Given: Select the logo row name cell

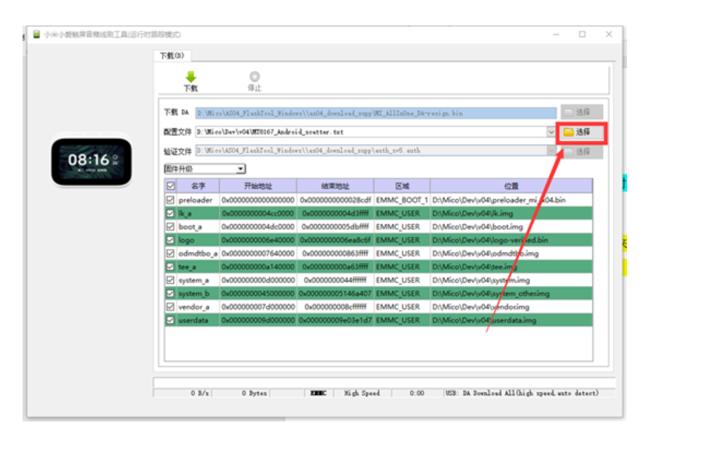Looking at the screenshot, I should pyautogui.click(x=198, y=240).
